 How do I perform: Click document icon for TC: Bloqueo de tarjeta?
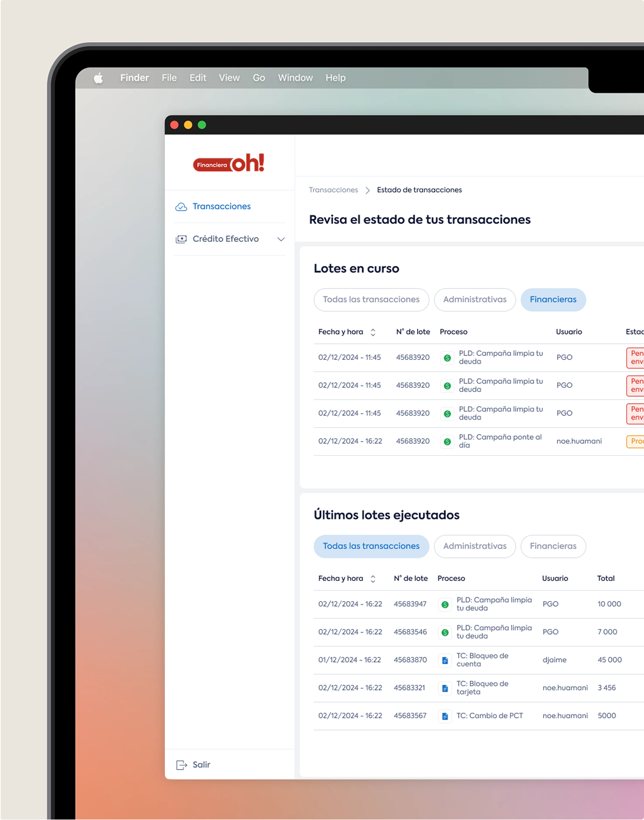(445, 688)
